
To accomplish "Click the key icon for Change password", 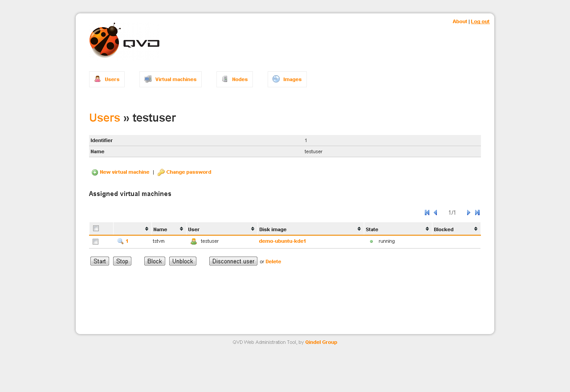I will (x=161, y=172).
